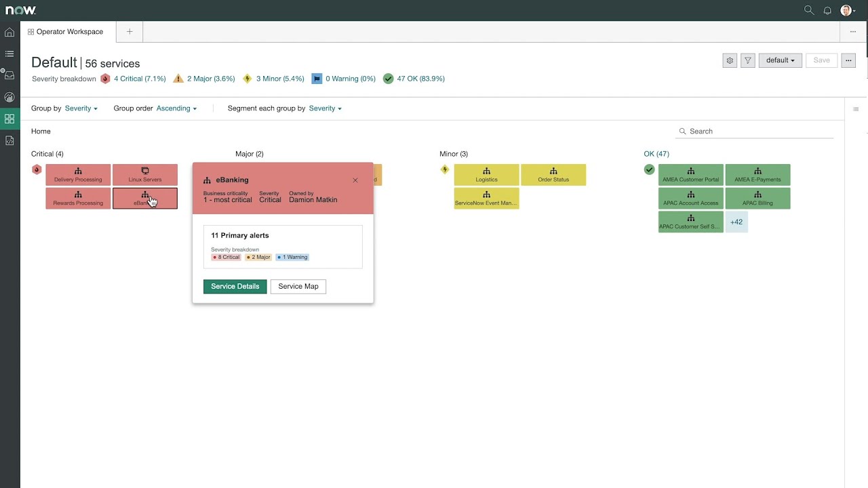Click the OK group checkmark icon
868x488 pixels.
click(649, 169)
